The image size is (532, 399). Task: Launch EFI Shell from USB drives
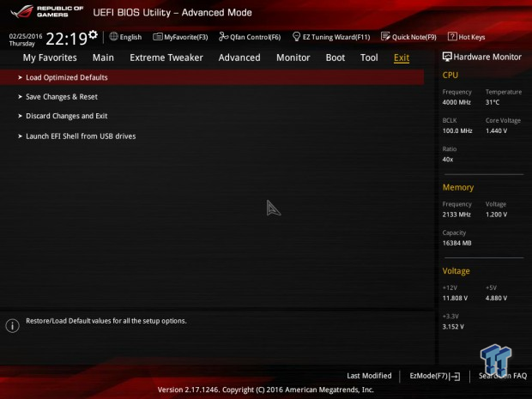click(81, 136)
